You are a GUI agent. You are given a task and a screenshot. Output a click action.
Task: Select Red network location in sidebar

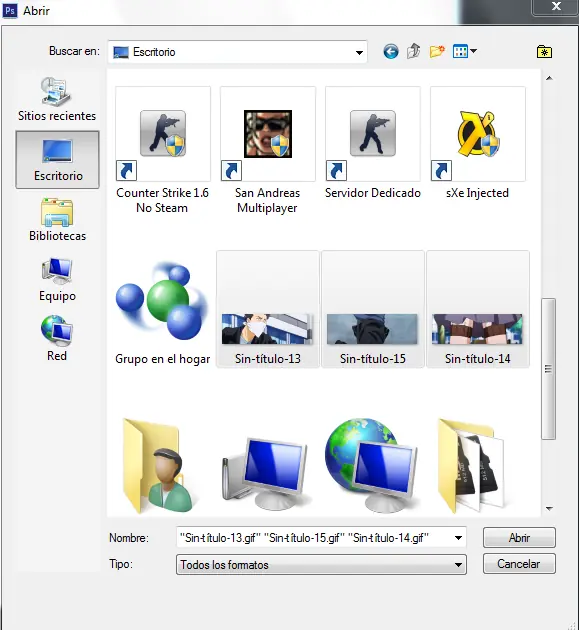[57, 338]
